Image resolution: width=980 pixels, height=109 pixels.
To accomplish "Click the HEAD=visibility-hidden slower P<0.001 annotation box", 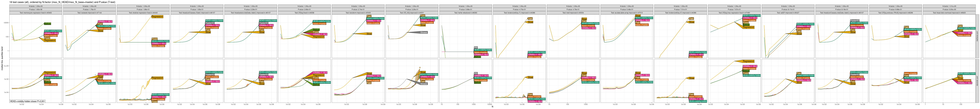I will (27, 101).
